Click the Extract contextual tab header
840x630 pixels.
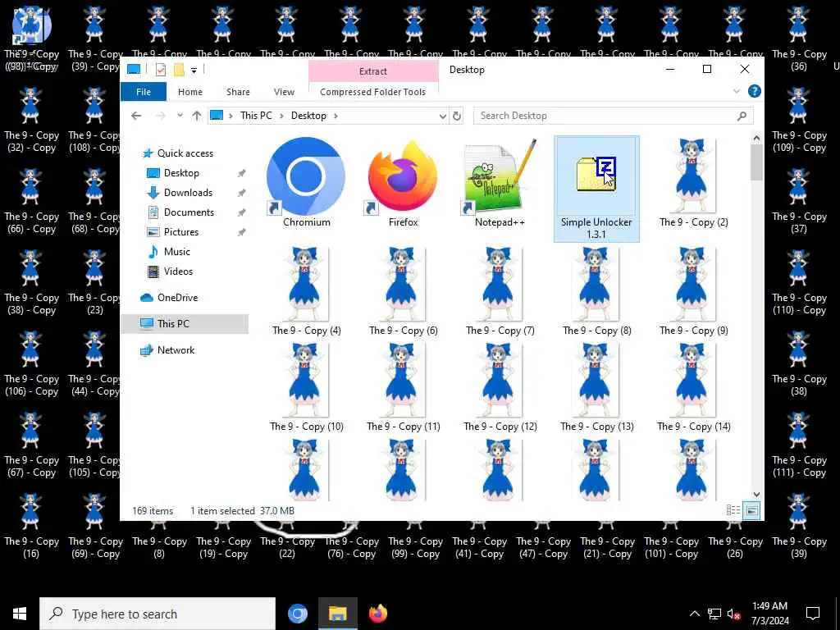click(373, 71)
